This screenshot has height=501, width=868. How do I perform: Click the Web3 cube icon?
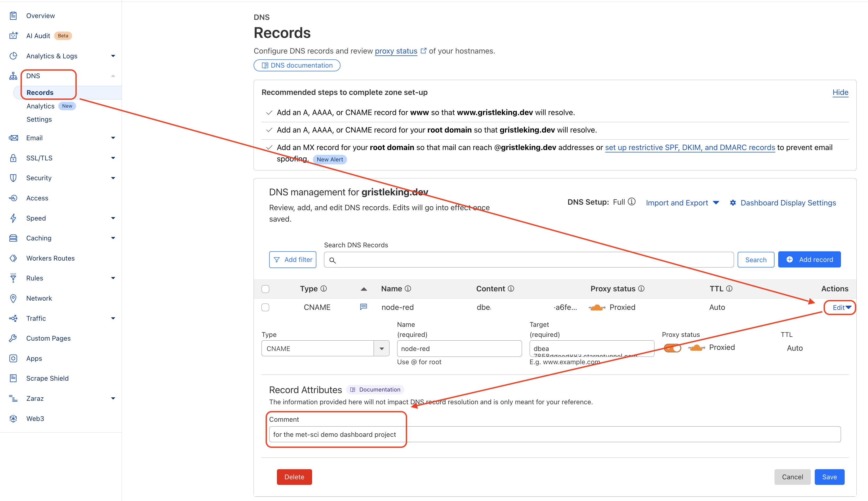pos(13,418)
